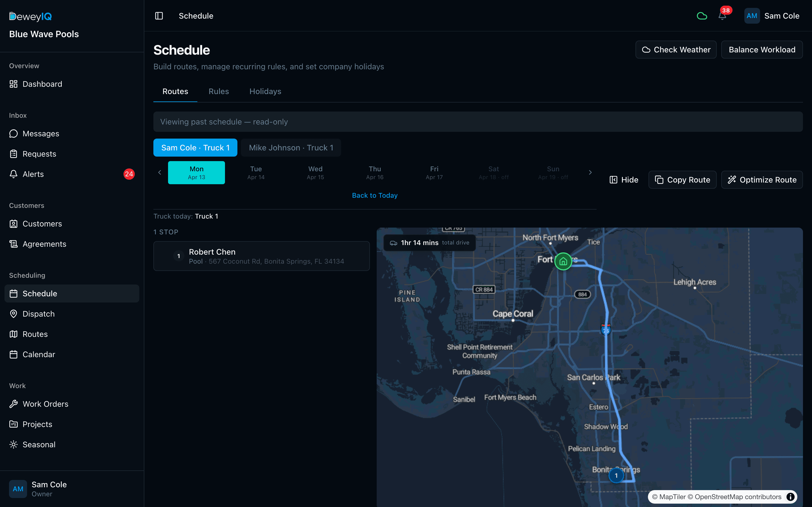Open Alerts showing 24 notifications

click(x=33, y=174)
